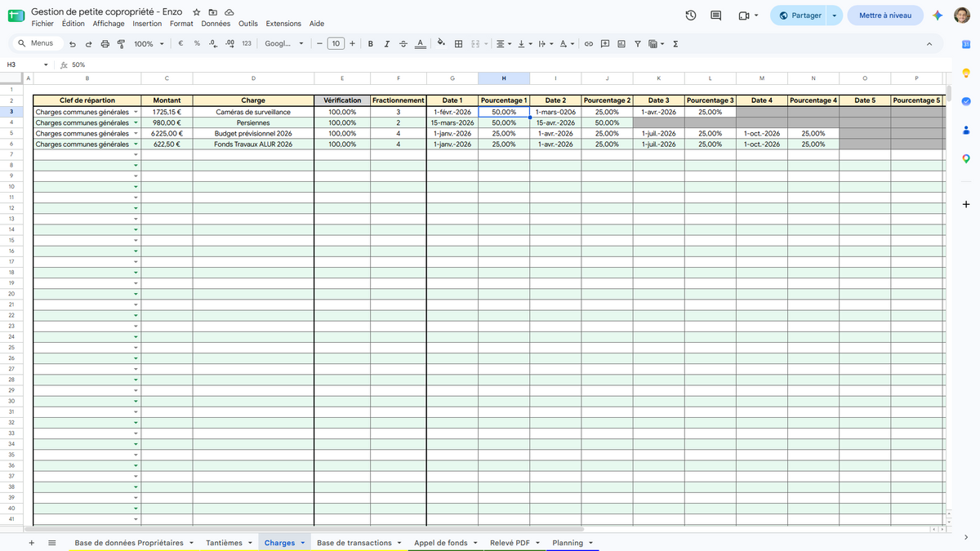Viewport: 980px width, 551px height.
Task: Show the all sheets list
Action: (x=52, y=543)
